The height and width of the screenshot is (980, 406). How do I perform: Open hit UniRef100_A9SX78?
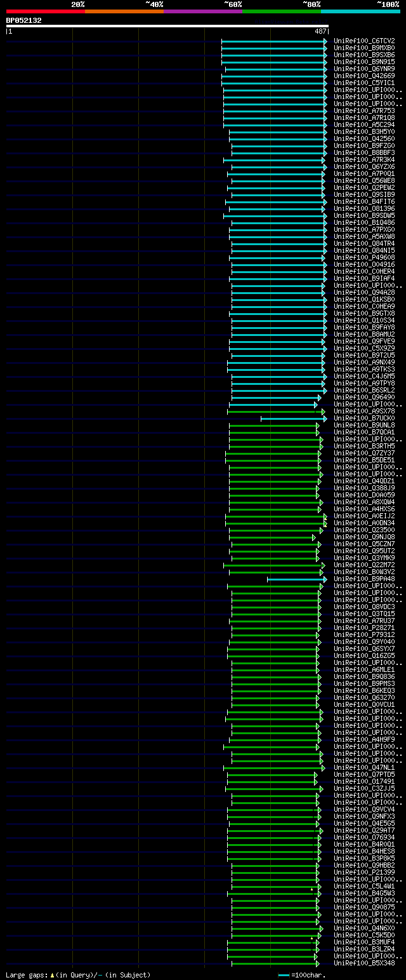pyautogui.click(x=364, y=411)
